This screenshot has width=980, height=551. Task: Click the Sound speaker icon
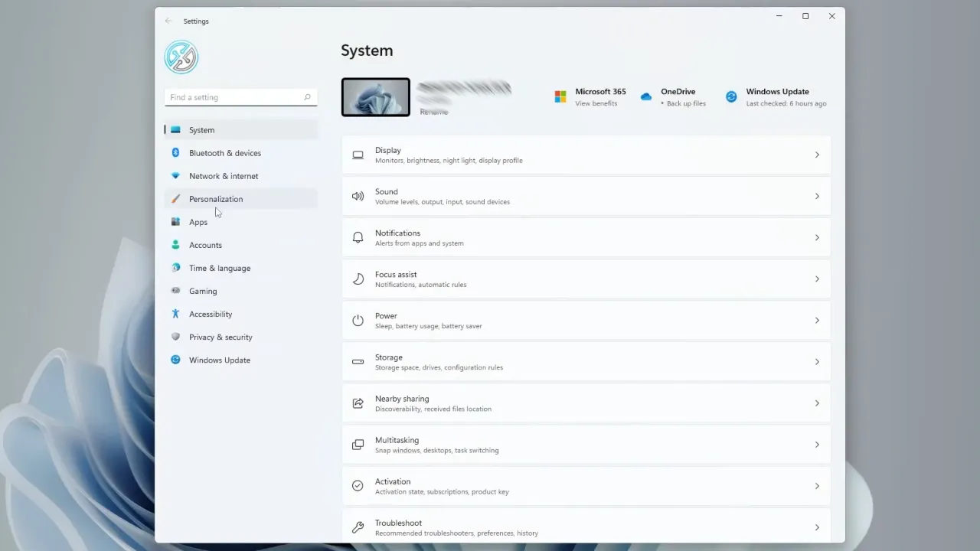358,196
